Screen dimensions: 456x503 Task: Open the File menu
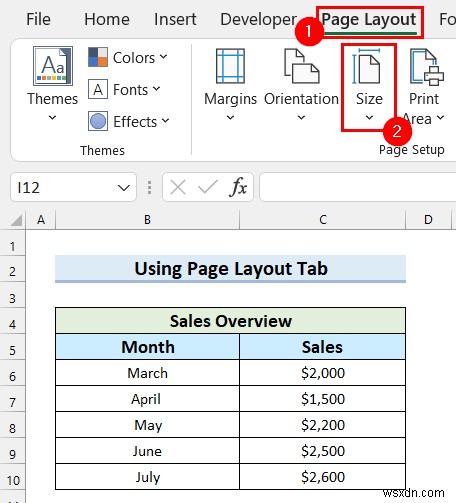(38, 19)
